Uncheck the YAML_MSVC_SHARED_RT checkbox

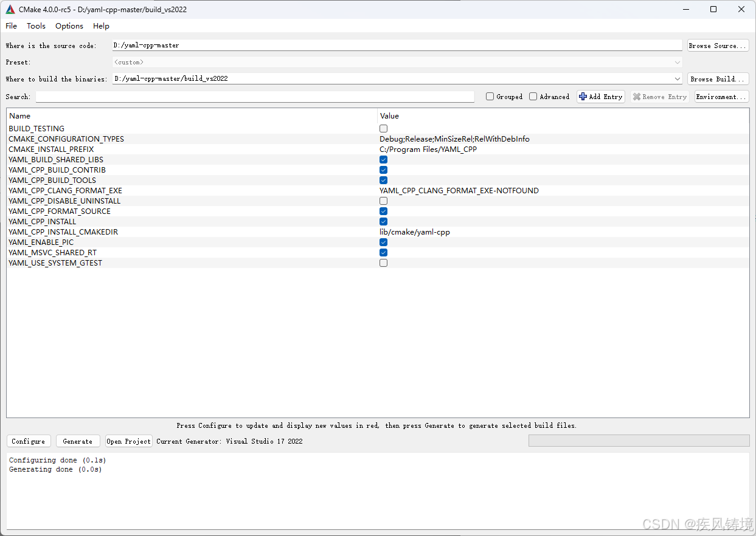[383, 253]
